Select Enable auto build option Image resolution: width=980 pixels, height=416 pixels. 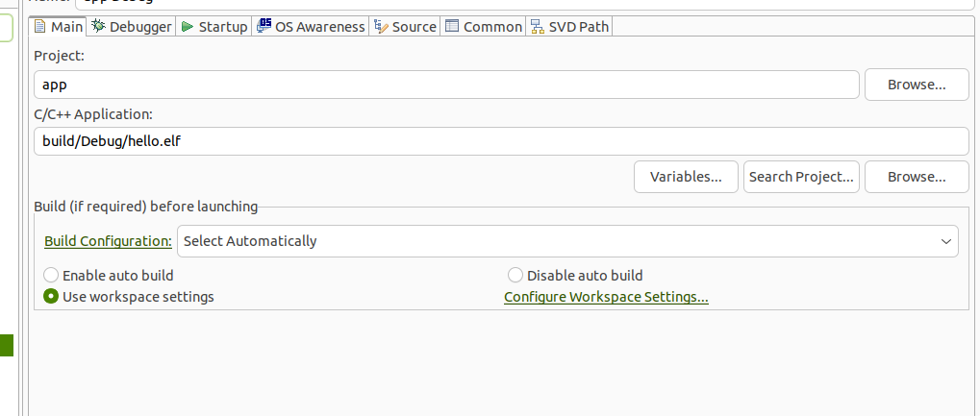52,276
